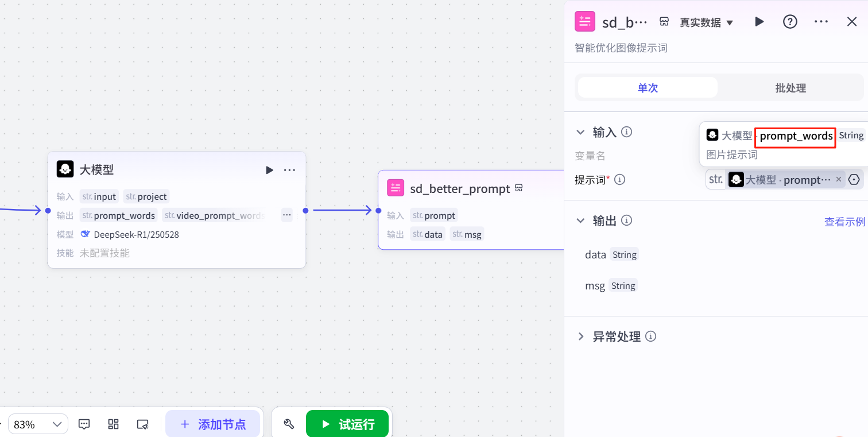Image resolution: width=868 pixels, height=437 pixels.
Task: Start 试运行 test run
Action: click(x=347, y=424)
